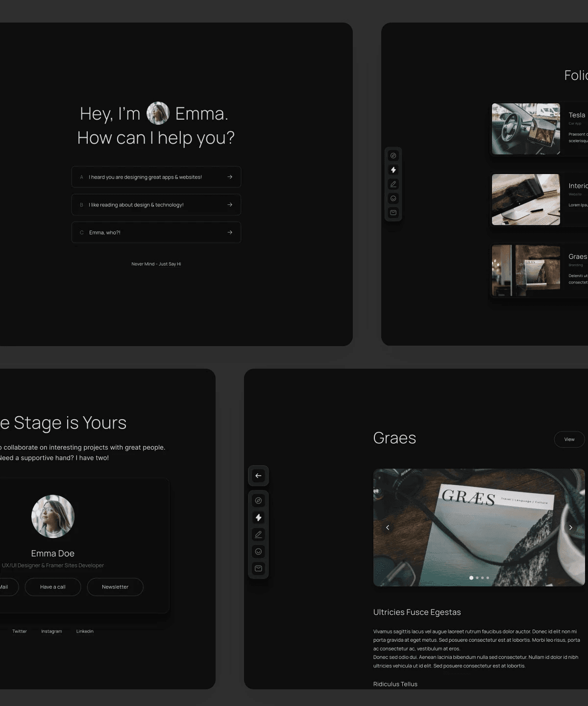
Task: Select option B about design & technology
Action: [x=156, y=205]
